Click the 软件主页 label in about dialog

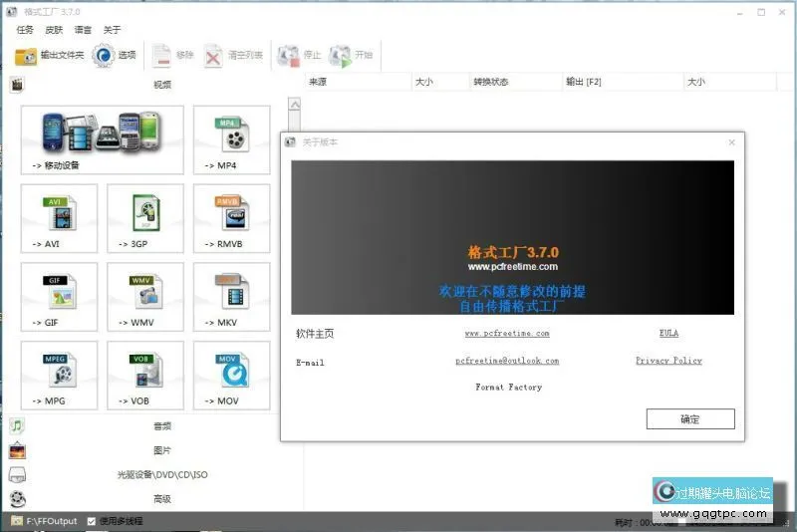point(315,334)
